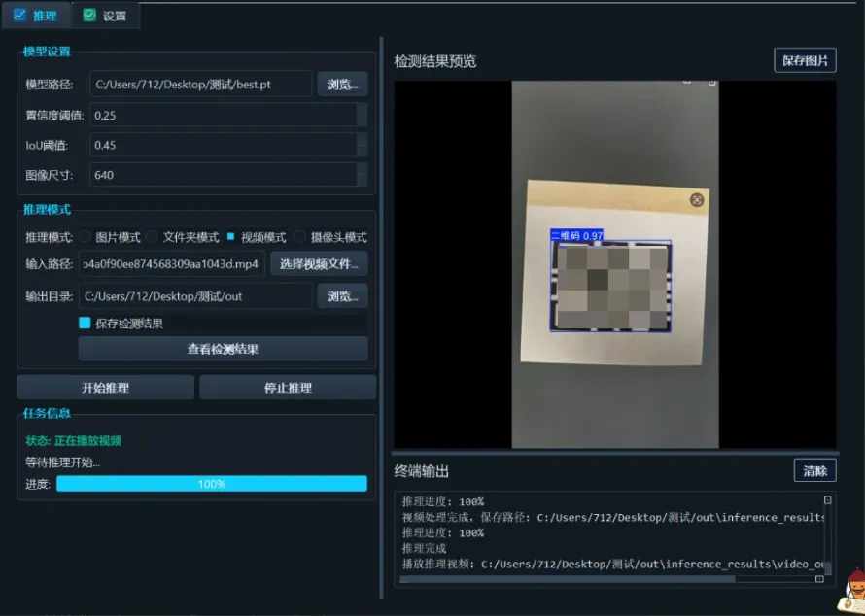Click the mascot icon at bottom right corner
The height and width of the screenshot is (616, 865).
click(x=852, y=593)
